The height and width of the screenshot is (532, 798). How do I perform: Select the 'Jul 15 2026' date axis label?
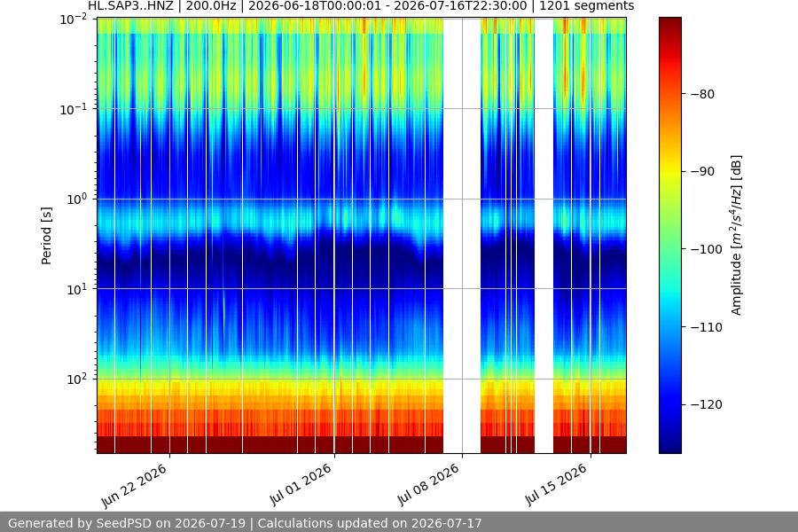click(x=556, y=485)
